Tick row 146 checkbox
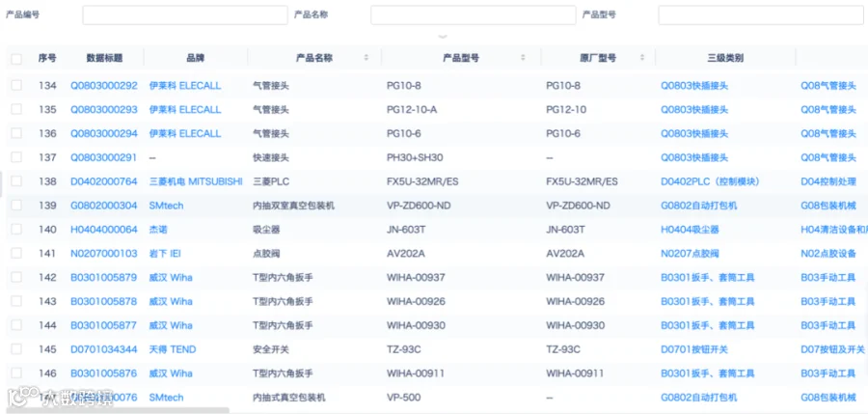Viewport: 868px width, 414px height. [x=16, y=373]
